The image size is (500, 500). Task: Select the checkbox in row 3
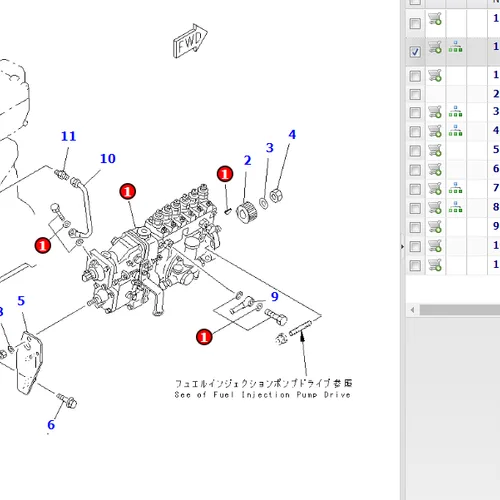pos(415,112)
